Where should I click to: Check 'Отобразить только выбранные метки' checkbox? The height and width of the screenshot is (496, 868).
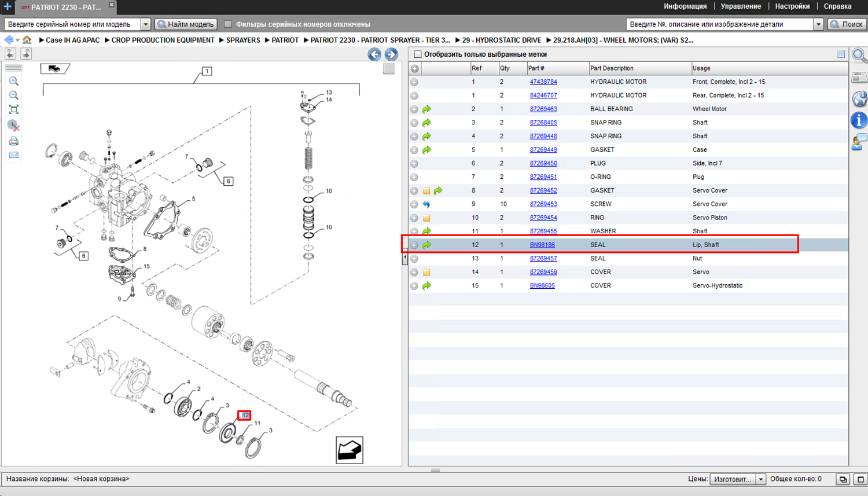[418, 54]
